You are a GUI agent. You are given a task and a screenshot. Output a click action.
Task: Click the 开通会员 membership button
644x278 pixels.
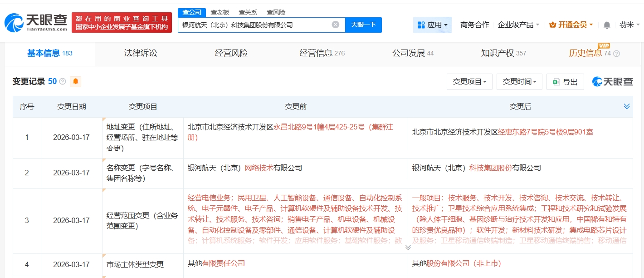click(571, 25)
